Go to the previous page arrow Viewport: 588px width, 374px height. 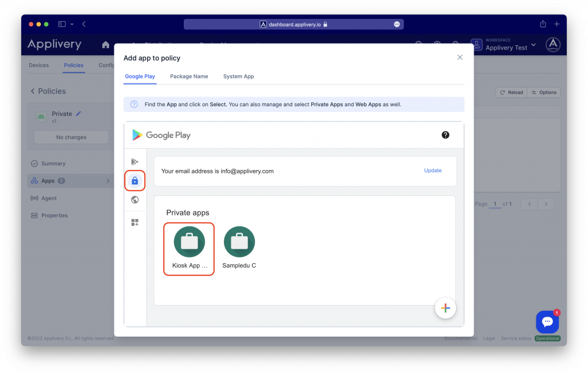pyautogui.click(x=529, y=204)
